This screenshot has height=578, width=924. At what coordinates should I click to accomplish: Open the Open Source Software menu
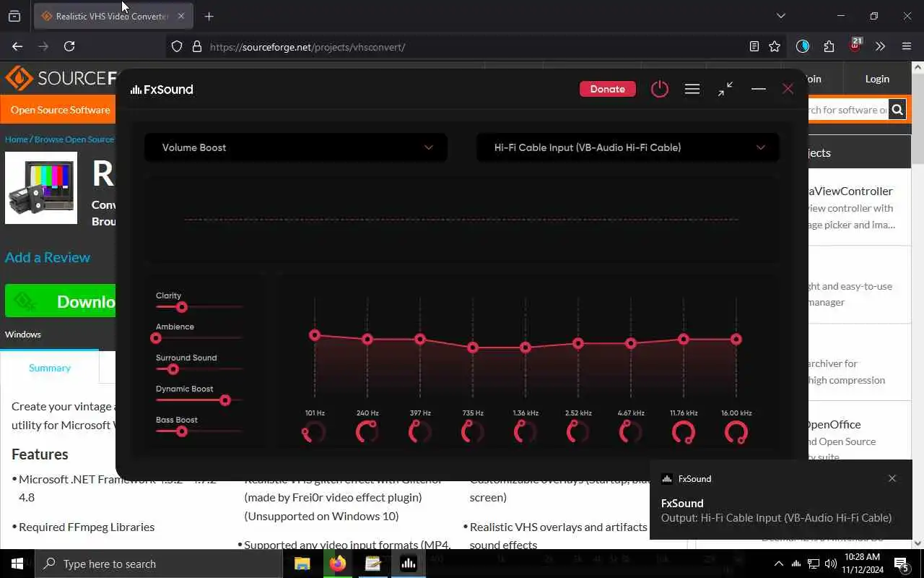[60, 110]
